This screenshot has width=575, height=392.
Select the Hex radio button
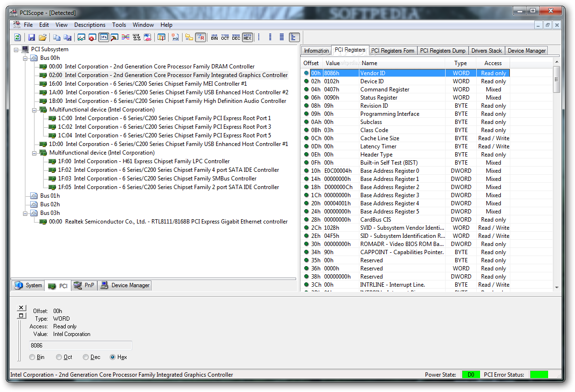[113, 357]
